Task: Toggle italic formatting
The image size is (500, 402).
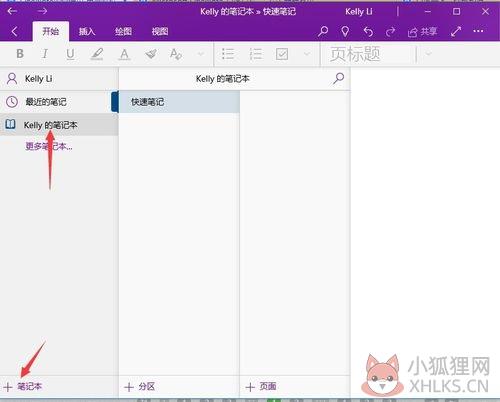Action: tap(45, 54)
